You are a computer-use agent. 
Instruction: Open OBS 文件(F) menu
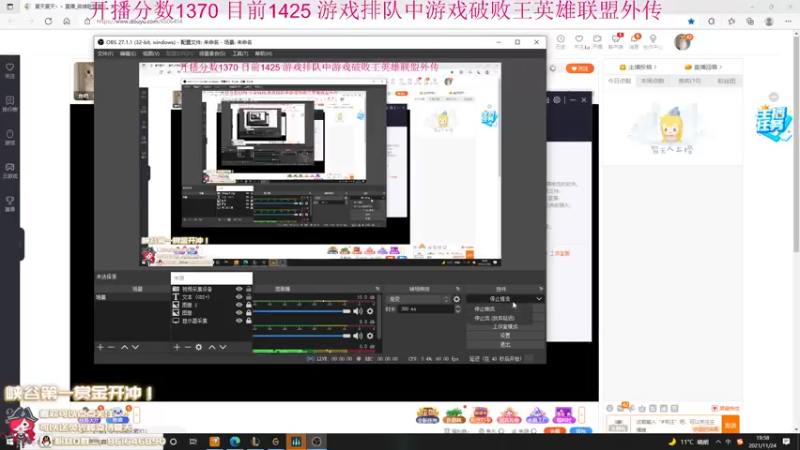coord(105,54)
